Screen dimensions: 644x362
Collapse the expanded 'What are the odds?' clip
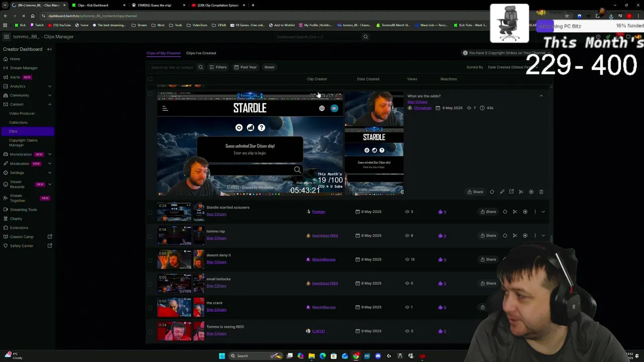(541, 96)
